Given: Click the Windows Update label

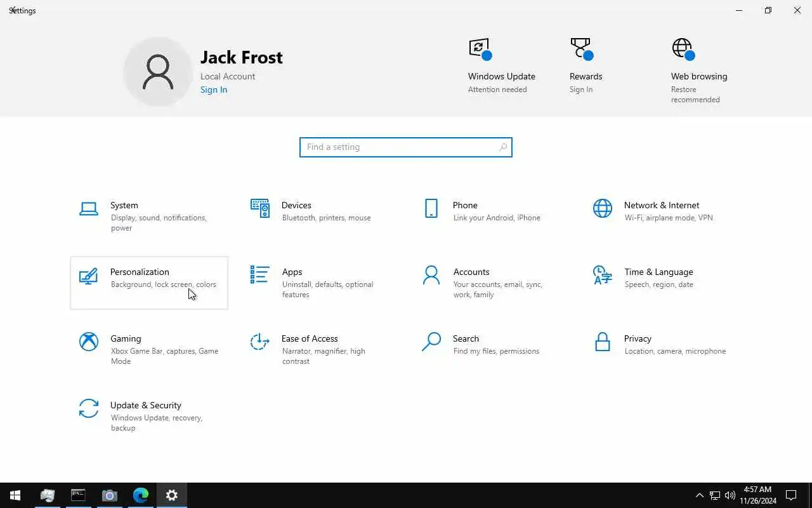Looking at the screenshot, I should [x=502, y=76].
